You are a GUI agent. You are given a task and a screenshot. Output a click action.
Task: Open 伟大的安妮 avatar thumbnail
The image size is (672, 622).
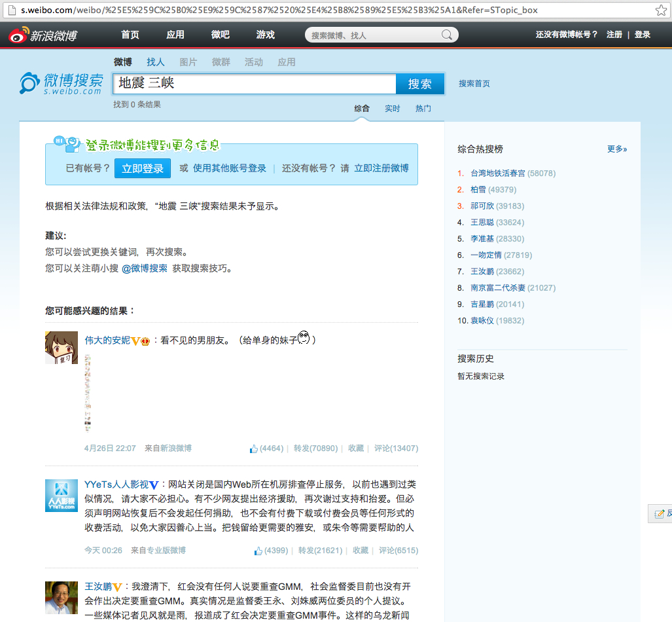coord(62,348)
